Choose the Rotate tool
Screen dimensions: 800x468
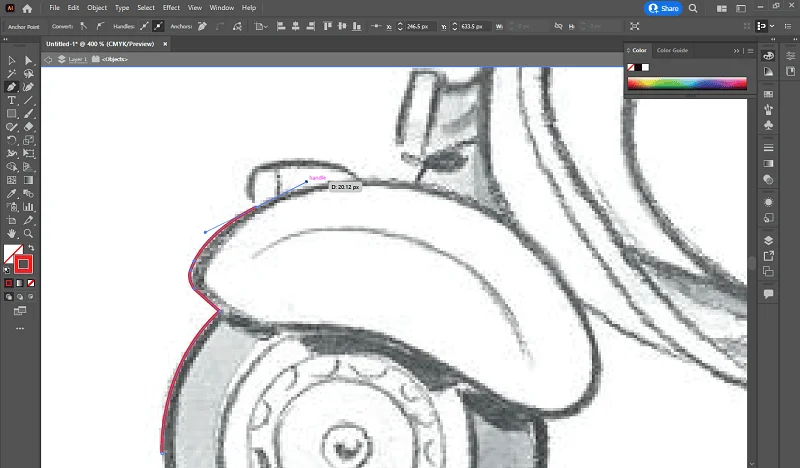tap(11, 140)
